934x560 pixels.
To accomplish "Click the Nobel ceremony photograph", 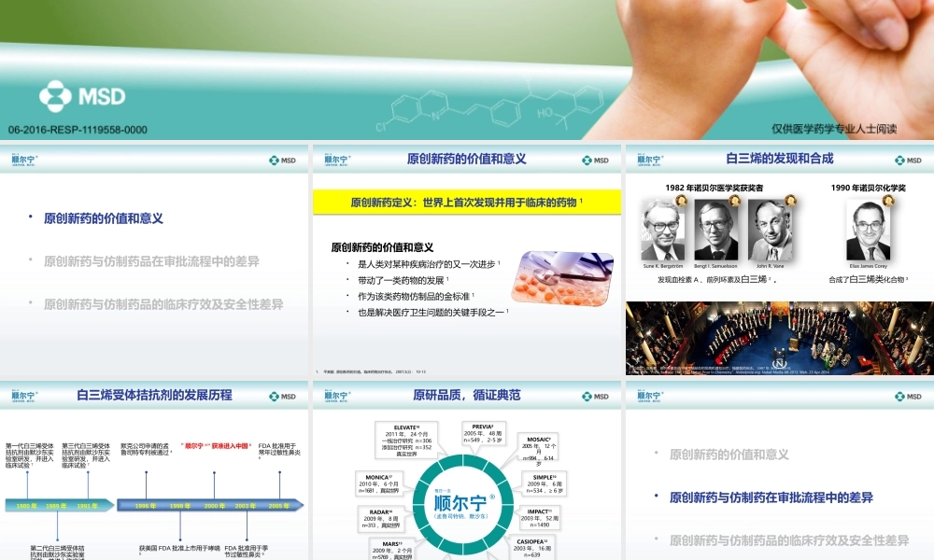I will [x=778, y=336].
